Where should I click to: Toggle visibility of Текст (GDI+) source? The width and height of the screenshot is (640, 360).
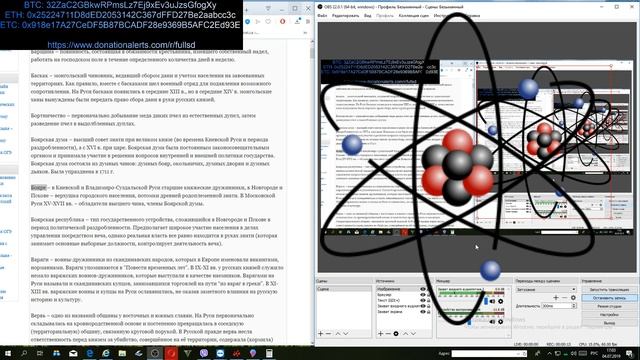[x=423, y=300]
